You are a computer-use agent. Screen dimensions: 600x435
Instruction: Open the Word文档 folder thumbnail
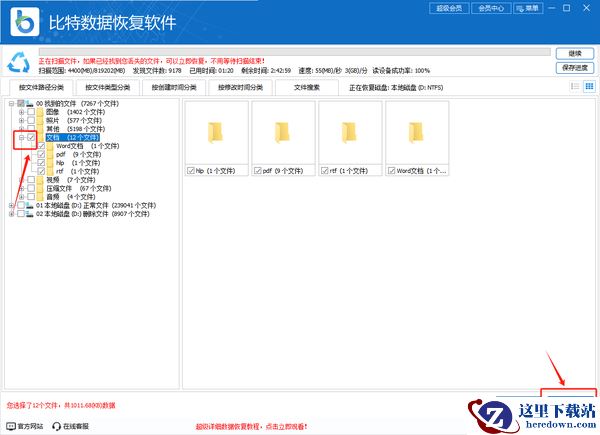[x=417, y=133]
